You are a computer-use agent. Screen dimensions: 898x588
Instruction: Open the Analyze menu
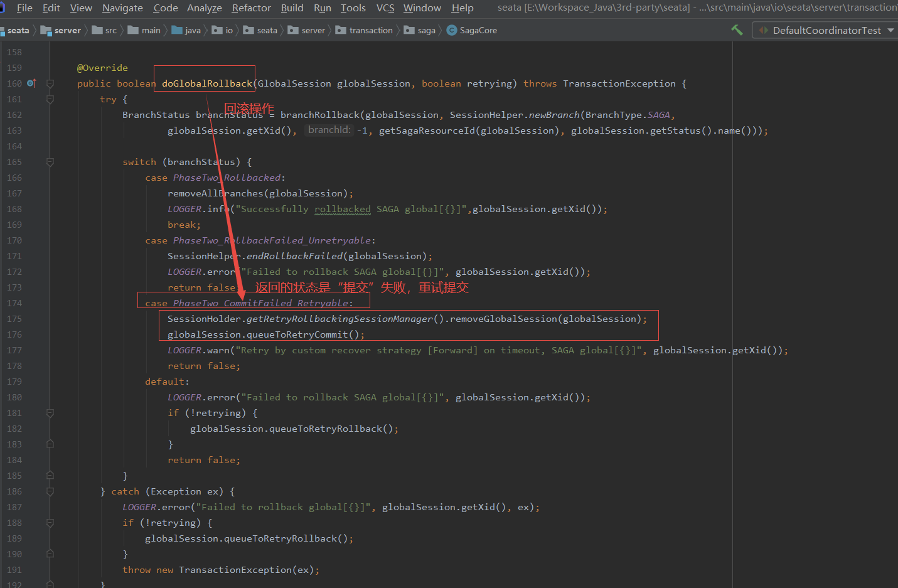point(205,8)
